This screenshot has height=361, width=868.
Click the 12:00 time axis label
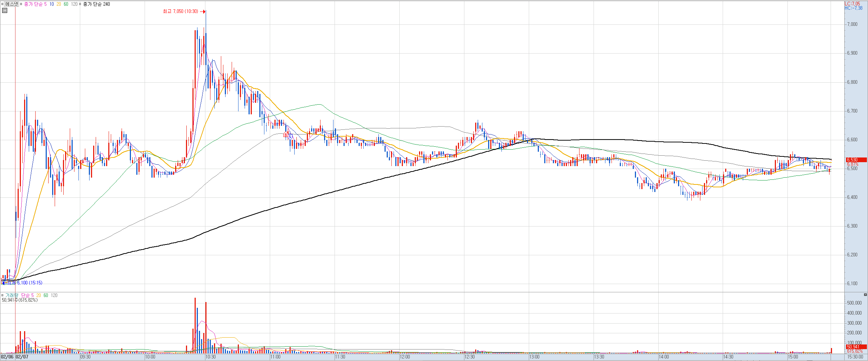405,357
